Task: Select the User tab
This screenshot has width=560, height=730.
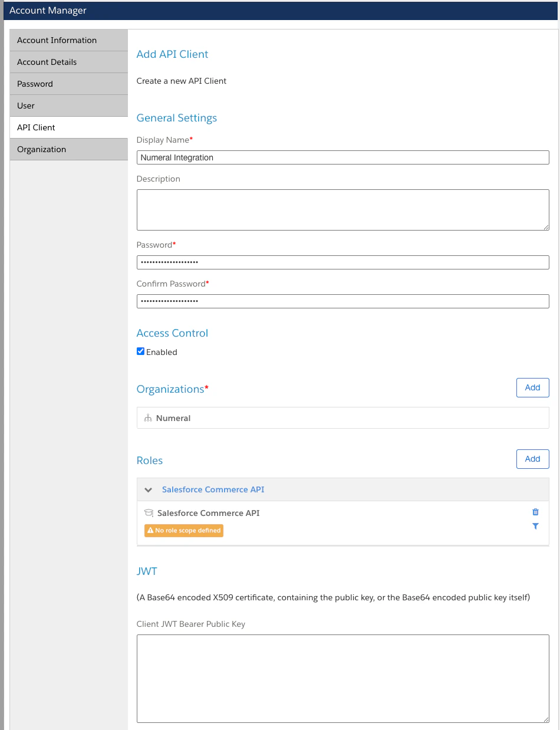Action: [69, 106]
